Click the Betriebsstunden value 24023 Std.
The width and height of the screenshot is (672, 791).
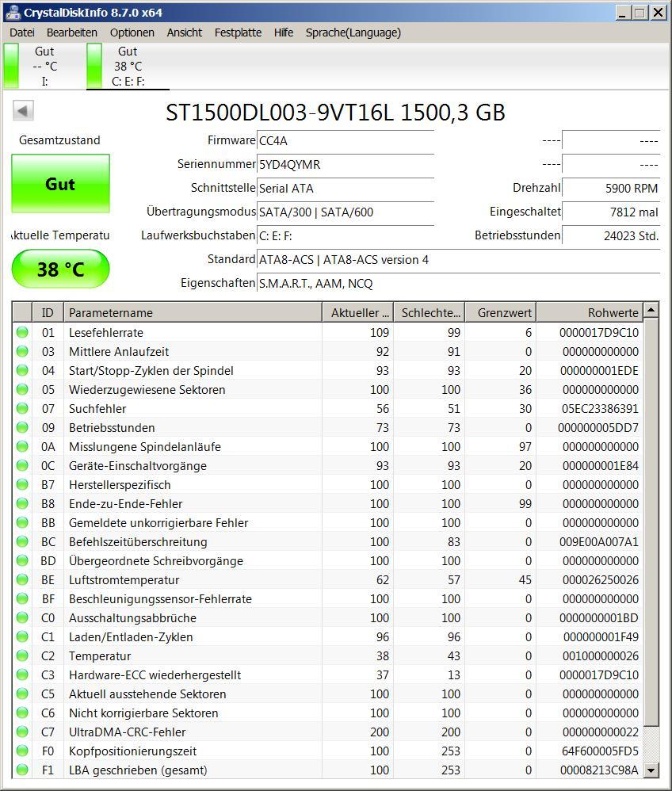point(611,235)
